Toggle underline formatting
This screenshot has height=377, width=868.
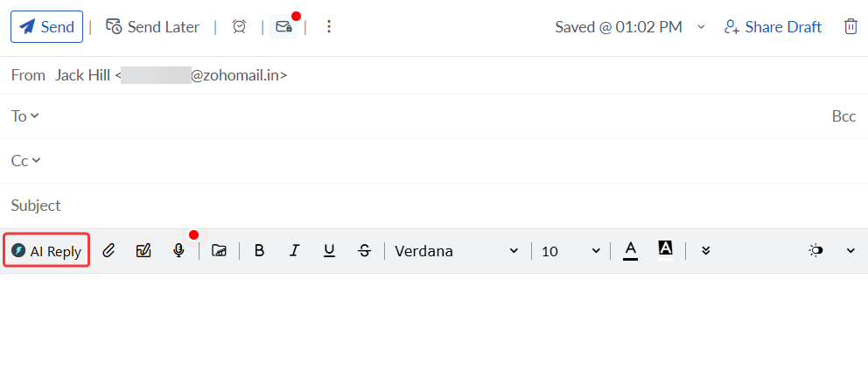[329, 251]
